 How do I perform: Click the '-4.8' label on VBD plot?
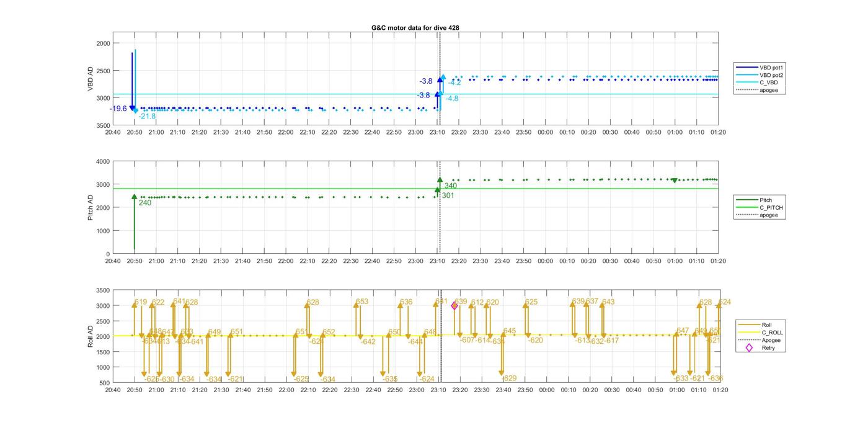[x=452, y=99]
